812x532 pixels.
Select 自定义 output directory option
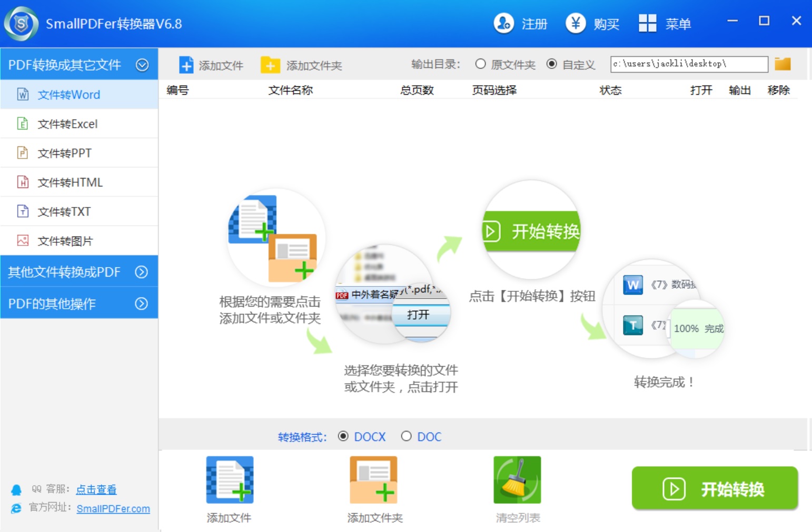click(551, 64)
